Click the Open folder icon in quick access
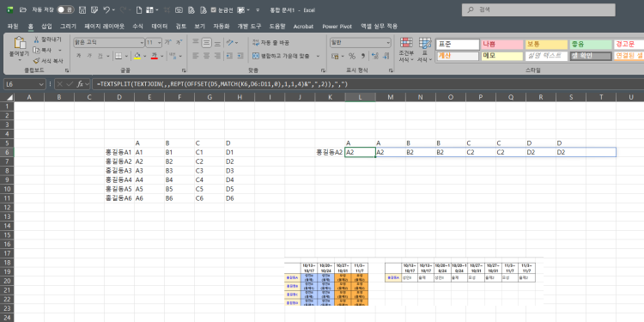The image size is (644, 322). (x=23, y=9)
